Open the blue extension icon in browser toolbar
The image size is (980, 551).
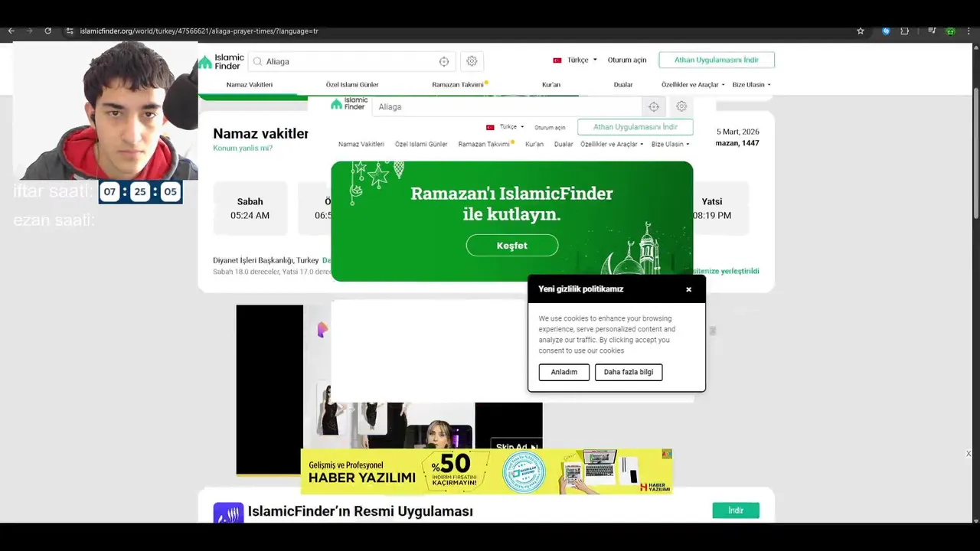[886, 31]
